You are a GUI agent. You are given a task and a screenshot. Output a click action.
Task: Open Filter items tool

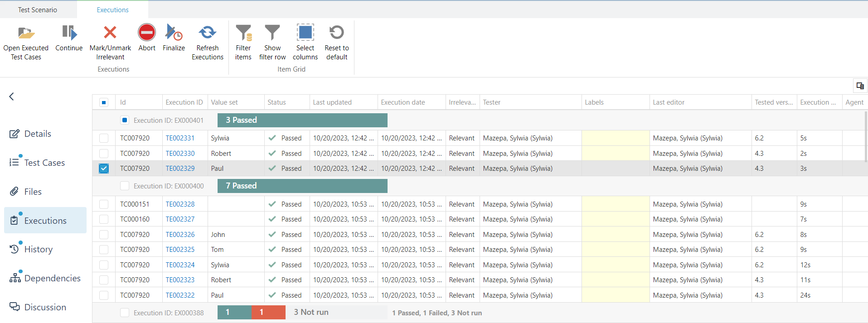point(243,33)
